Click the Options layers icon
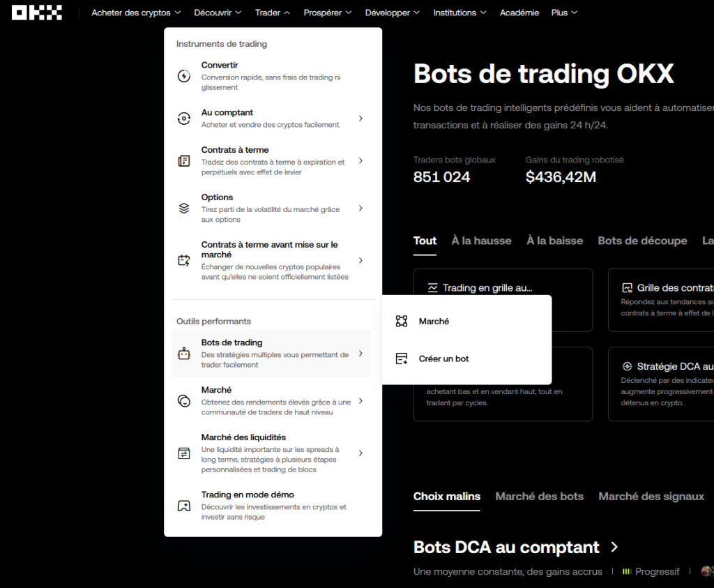 (184, 208)
